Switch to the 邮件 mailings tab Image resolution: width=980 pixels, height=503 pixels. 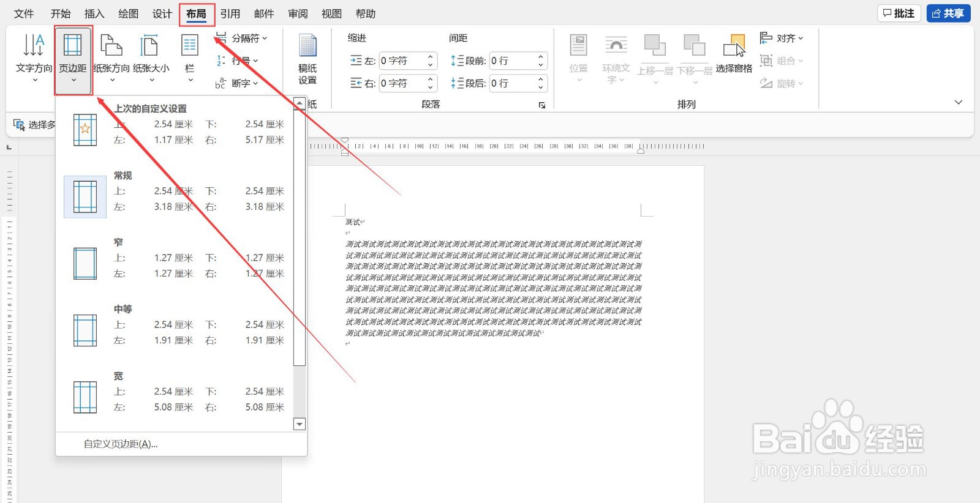[264, 13]
